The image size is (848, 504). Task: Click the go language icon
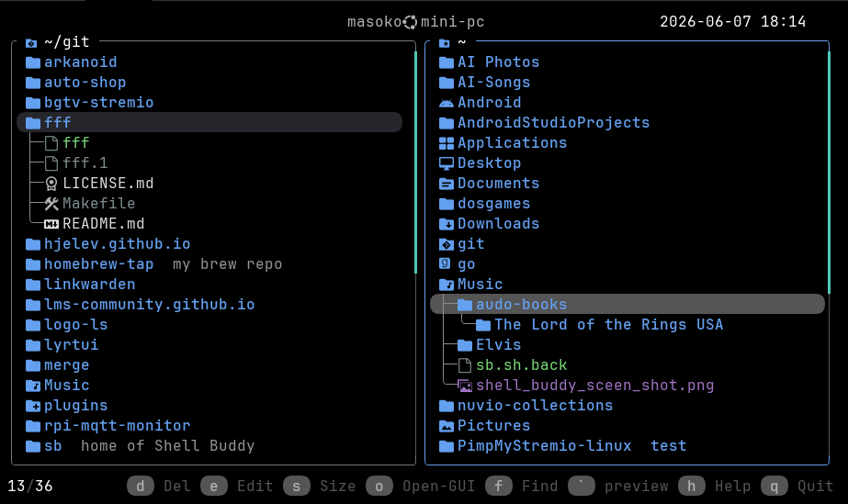pos(445,263)
